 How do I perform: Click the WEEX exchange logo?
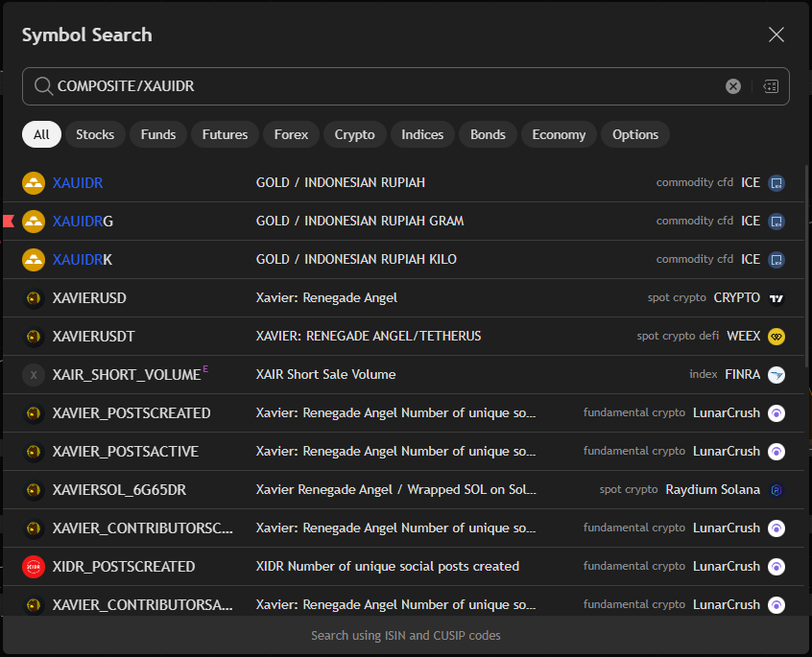(776, 337)
